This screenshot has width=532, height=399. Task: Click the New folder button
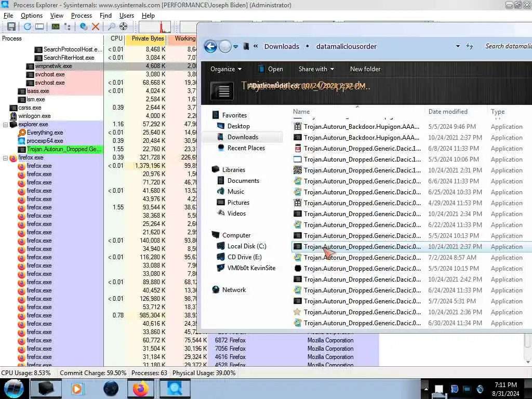(x=365, y=69)
